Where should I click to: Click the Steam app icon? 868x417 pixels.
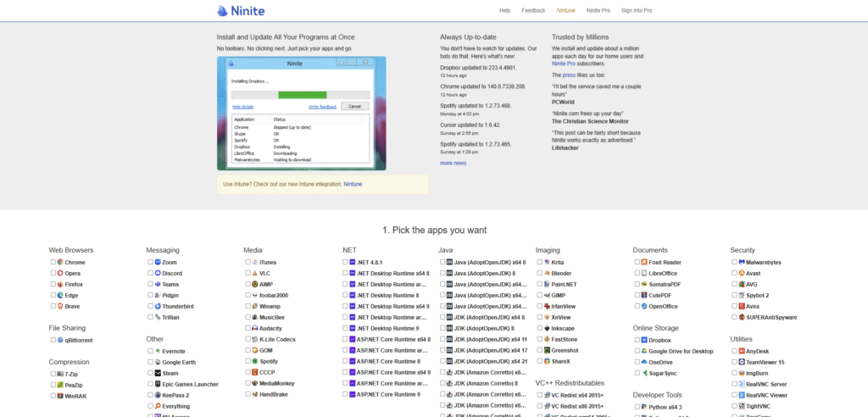coord(158,373)
